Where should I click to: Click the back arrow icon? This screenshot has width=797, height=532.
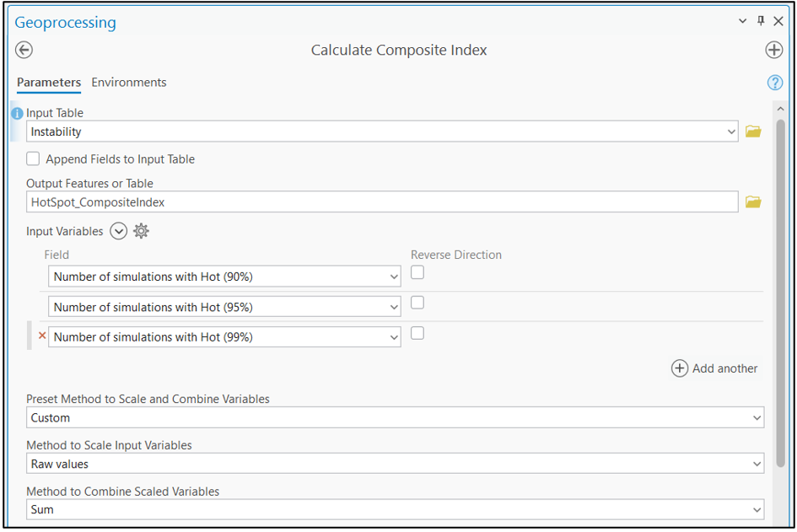tap(24, 50)
